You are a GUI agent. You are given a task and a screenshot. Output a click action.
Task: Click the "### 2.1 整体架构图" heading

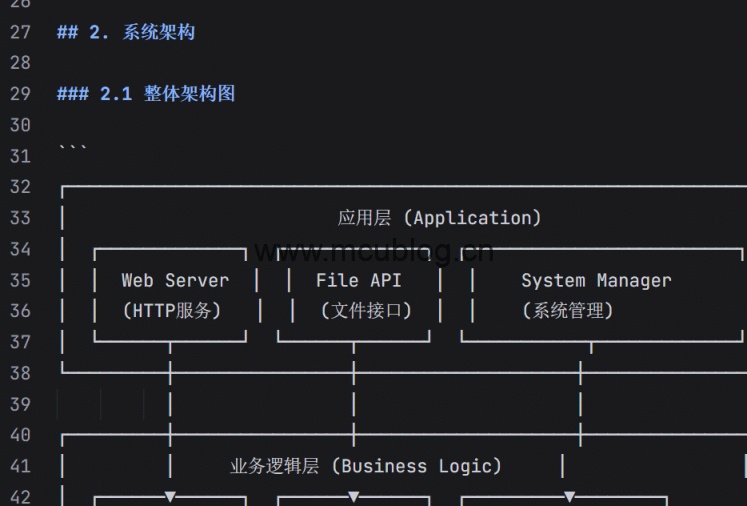146,94
